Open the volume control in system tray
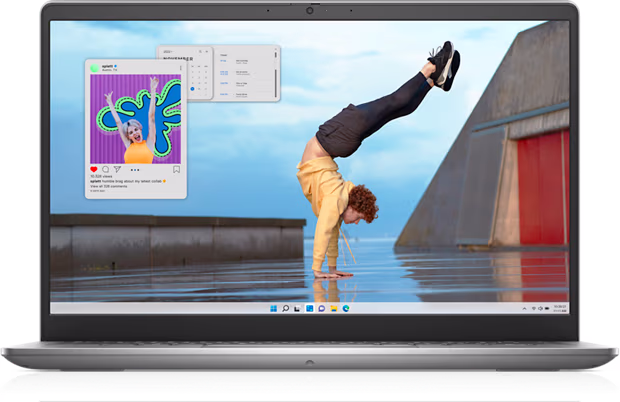The width and height of the screenshot is (620, 402). tap(541, 309)
